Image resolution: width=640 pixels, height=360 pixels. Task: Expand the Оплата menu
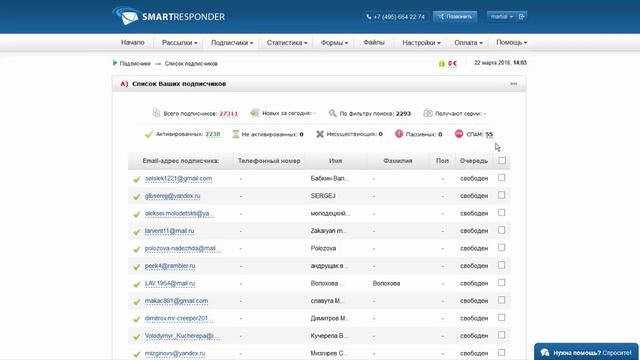point(468,42)
